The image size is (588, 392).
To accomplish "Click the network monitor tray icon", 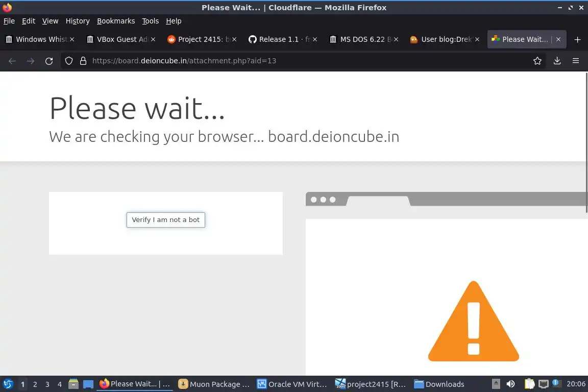I will (x=544, y=384).
